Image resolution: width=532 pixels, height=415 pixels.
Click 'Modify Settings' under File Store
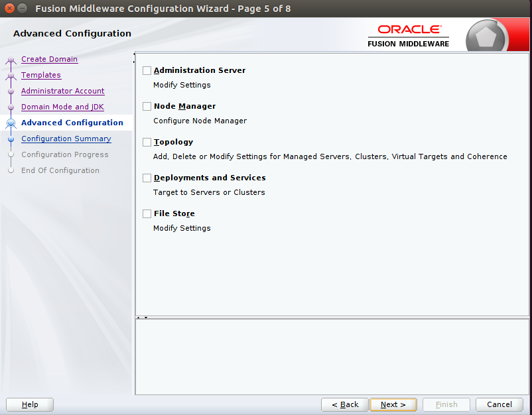[x=182, y=228]
